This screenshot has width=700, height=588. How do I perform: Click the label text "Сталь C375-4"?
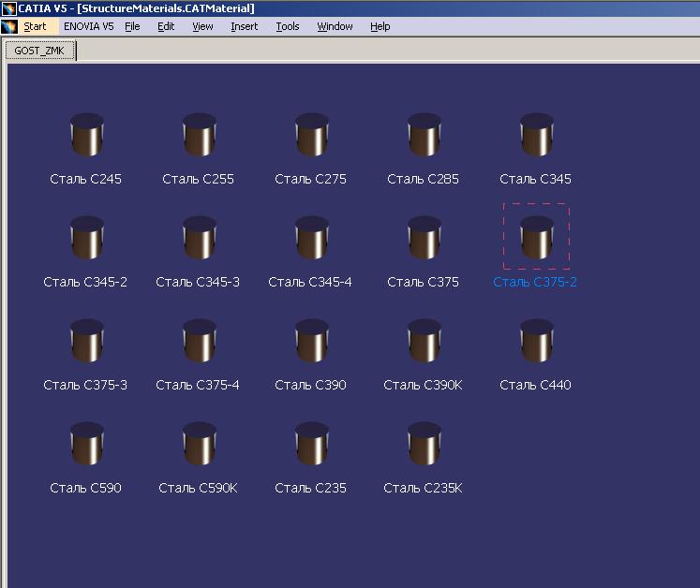(198, 385)
